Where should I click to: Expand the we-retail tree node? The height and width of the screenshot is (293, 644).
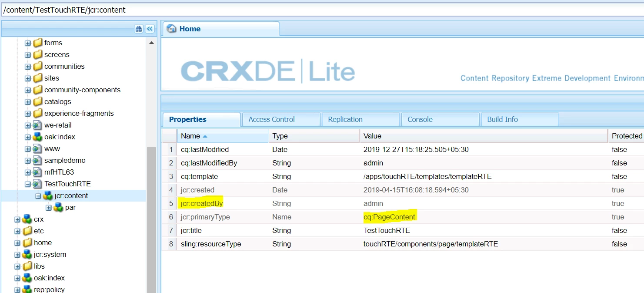[28, 125]
